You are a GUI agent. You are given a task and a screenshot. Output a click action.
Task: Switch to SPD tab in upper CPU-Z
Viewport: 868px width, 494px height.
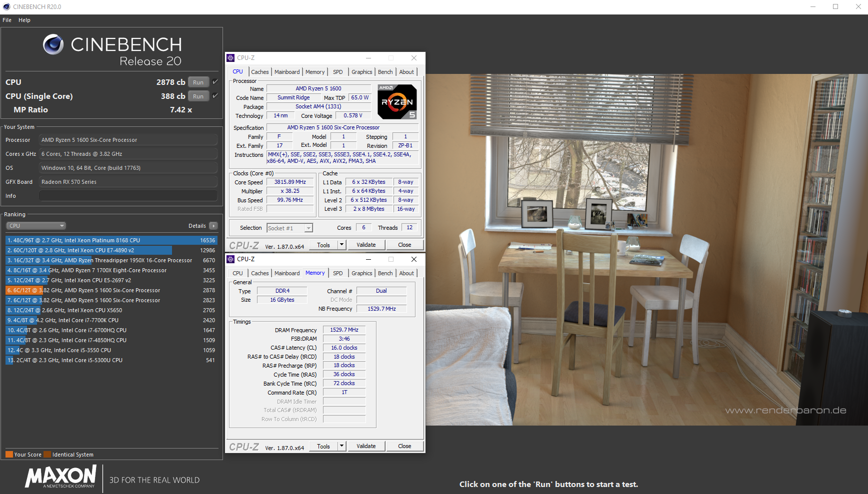(338, 72)
